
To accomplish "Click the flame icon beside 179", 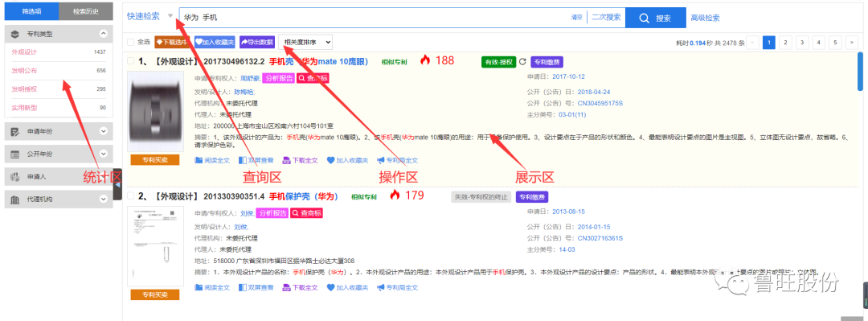I will [x=395, y=195].
